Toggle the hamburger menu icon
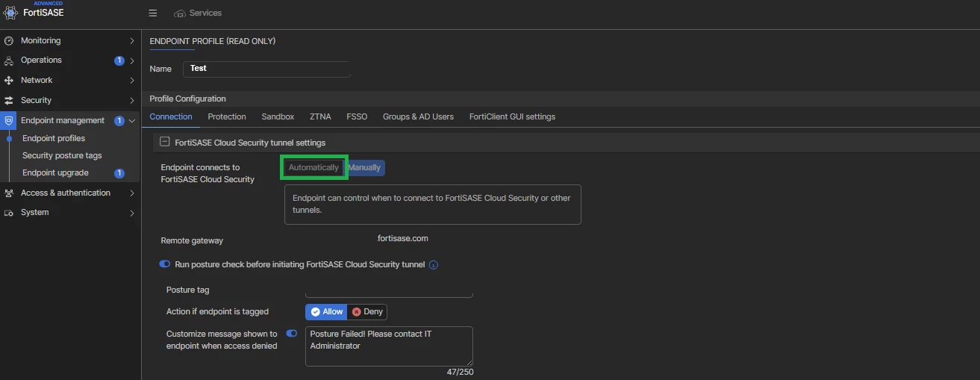 [153, 13]
